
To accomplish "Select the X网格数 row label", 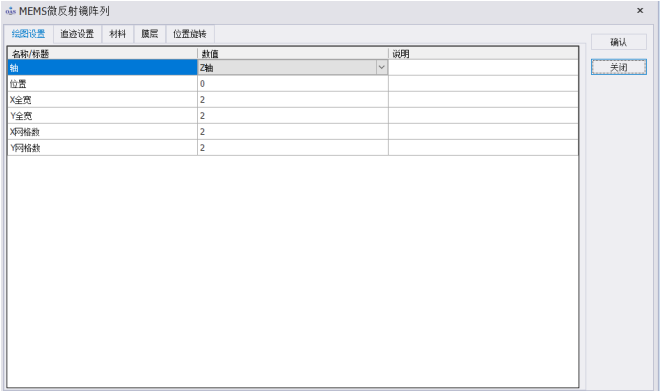I will [x=103, y=132].
